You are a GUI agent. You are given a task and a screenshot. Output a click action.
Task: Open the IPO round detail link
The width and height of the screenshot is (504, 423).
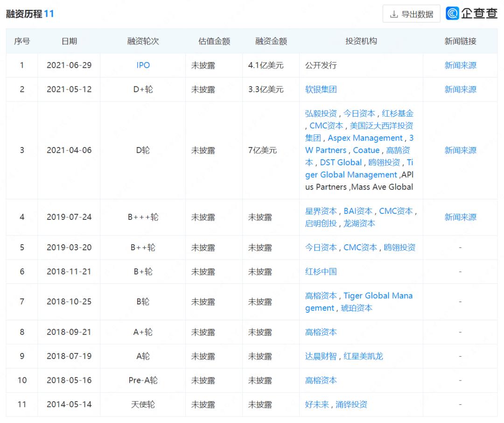142,65
